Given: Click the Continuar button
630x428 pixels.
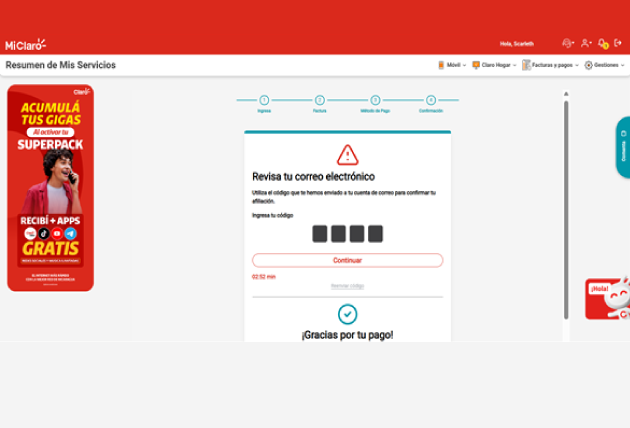Looking at the screenshot, I should pyautogui.click(x=348, y=260).
